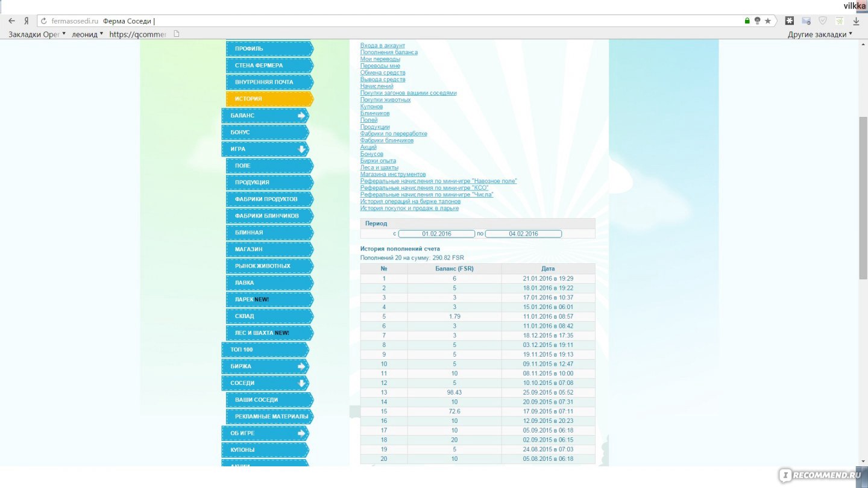Open История покупок и продаж в ларьке
This screenshot has width=868, height=488.
coord(409,208)
